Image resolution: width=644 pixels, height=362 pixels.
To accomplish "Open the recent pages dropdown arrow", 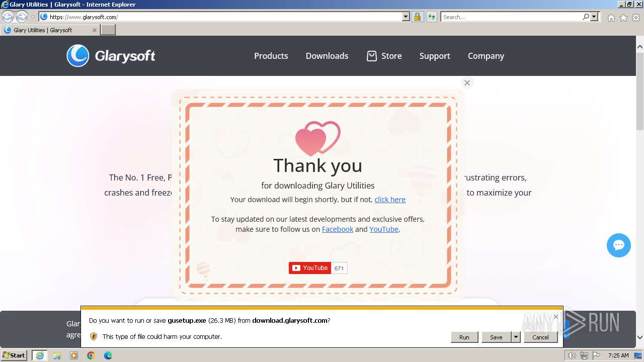I will [33, 17].
